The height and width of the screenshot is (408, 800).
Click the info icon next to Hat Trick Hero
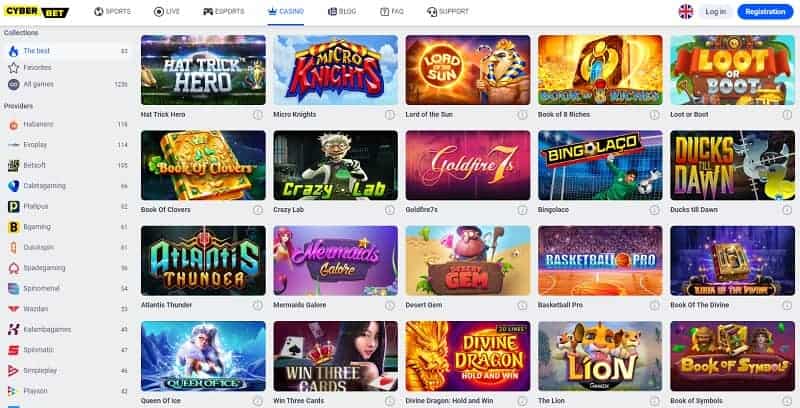click(x=258, y=115)
